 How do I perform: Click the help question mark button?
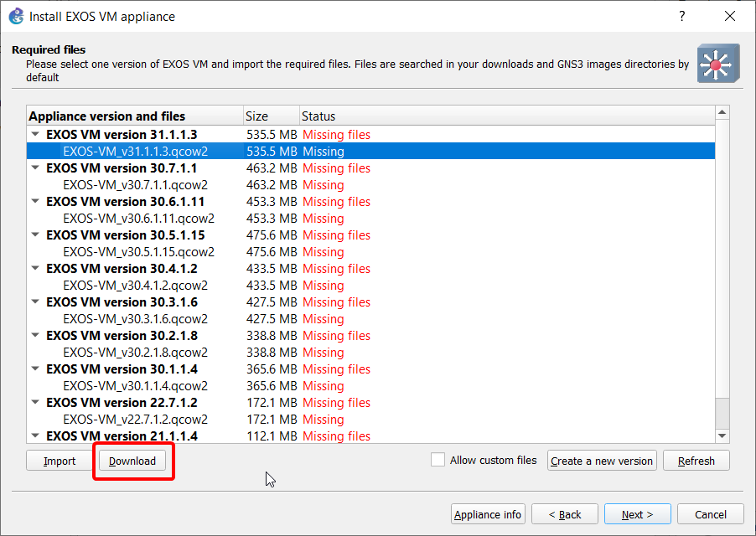[681, 16]
